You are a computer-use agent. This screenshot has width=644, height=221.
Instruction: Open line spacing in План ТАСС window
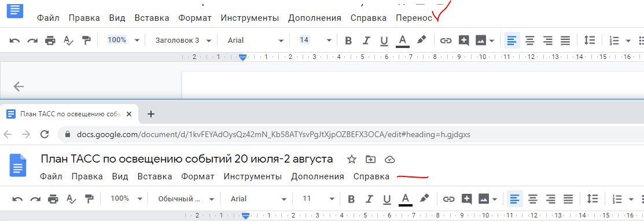tap(593, 199)
